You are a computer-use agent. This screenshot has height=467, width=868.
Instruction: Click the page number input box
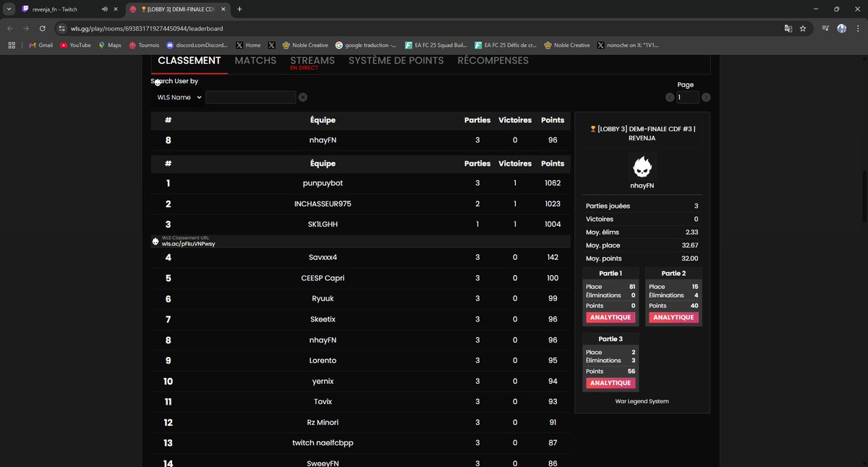[688, 97]
